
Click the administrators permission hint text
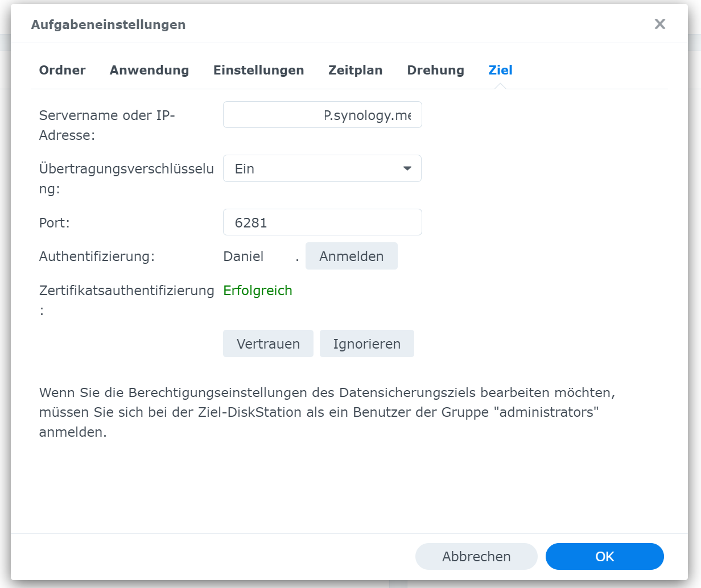327,412
